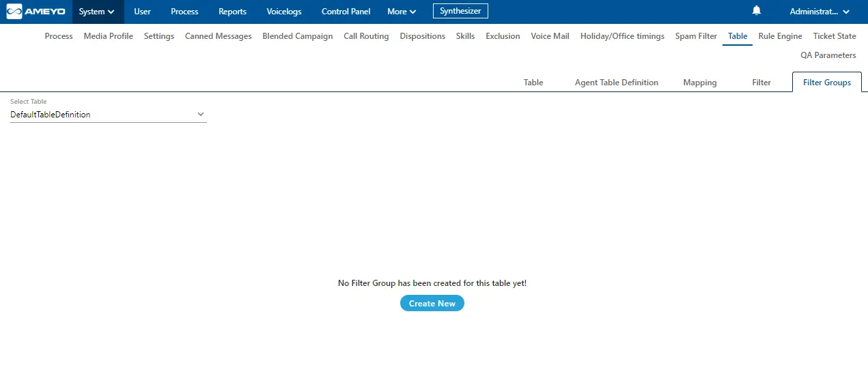Select the Filter Groups tab
Image resolution: width=868 pixels, height=389 pixels.
tap(827, 83)
